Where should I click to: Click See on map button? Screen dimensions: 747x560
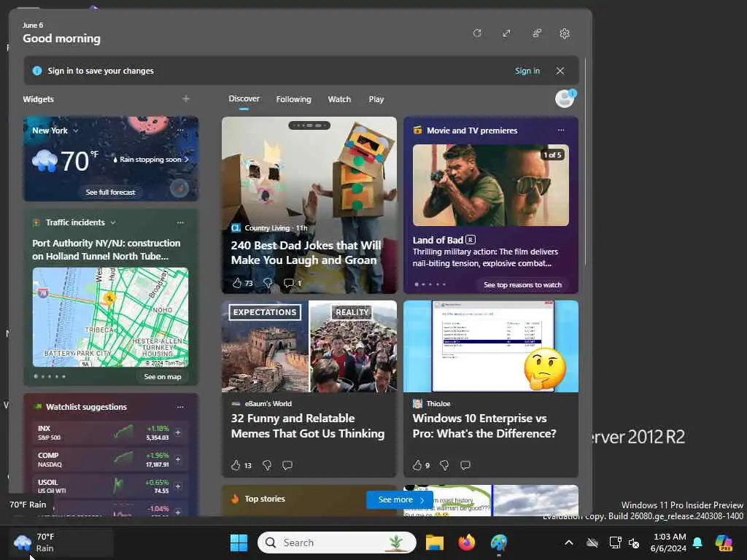(x=163, y=377)
